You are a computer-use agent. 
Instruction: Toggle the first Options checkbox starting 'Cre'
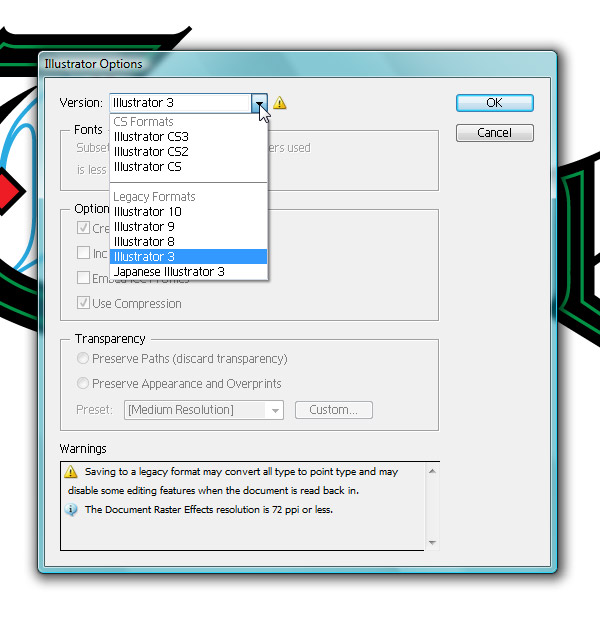tap(83, 227)
